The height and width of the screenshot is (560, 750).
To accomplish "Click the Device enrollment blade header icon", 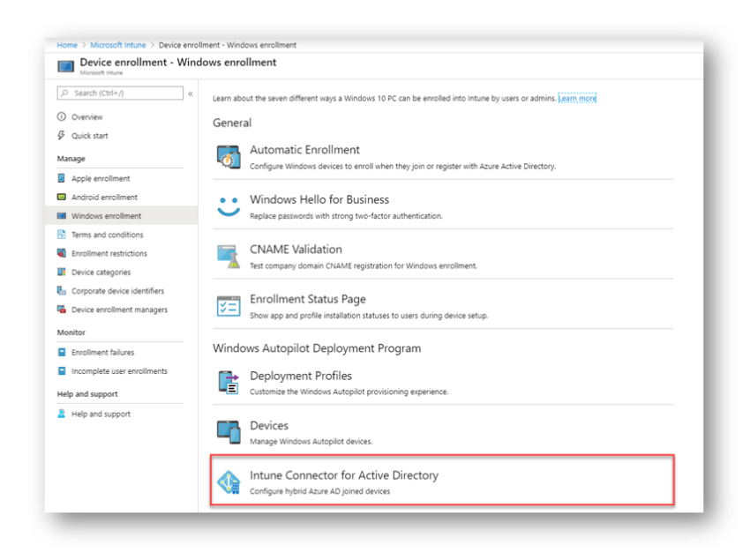I will pyautogui.click(x=66, y=65).
